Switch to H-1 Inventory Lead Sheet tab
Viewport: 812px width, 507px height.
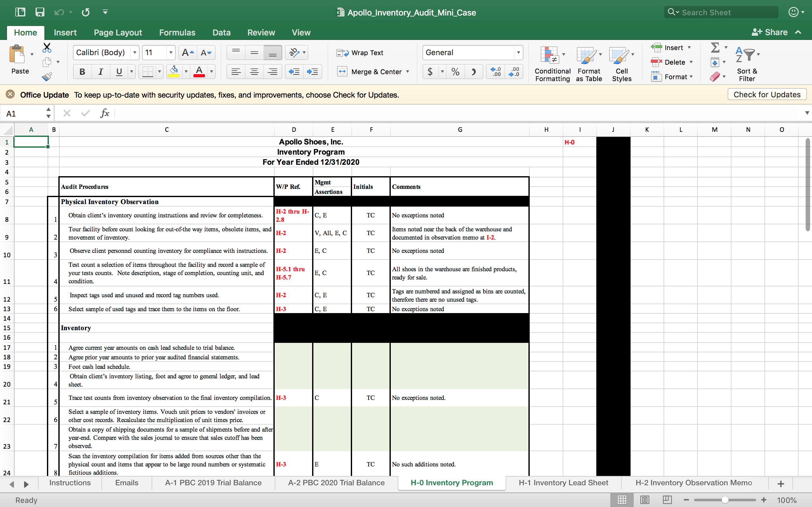click(x=563, y=483)
